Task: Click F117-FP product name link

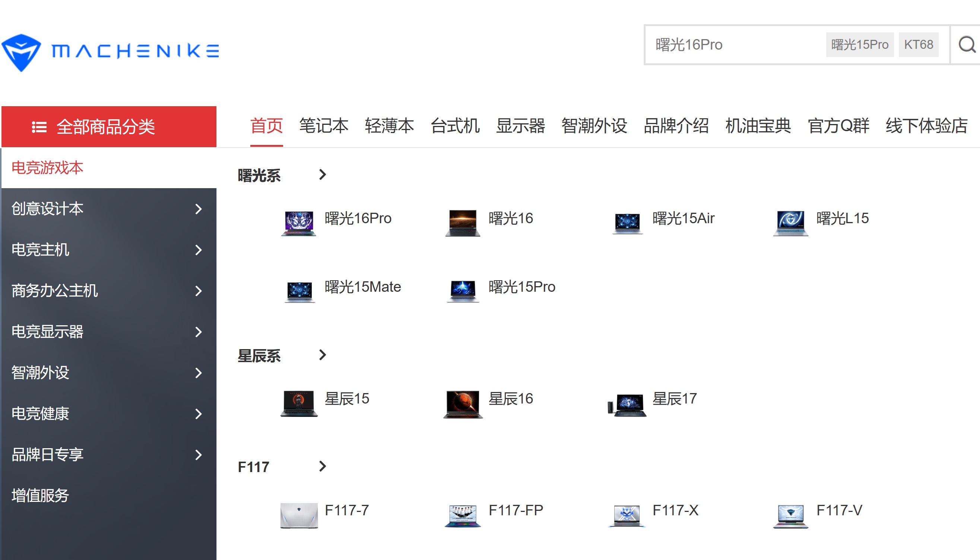Action: coord(516,511)
